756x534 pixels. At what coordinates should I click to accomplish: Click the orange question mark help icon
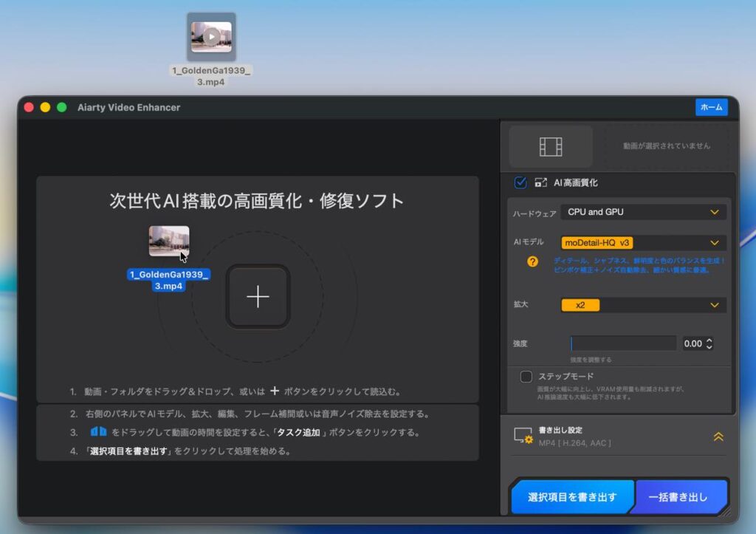coord(532,261)
